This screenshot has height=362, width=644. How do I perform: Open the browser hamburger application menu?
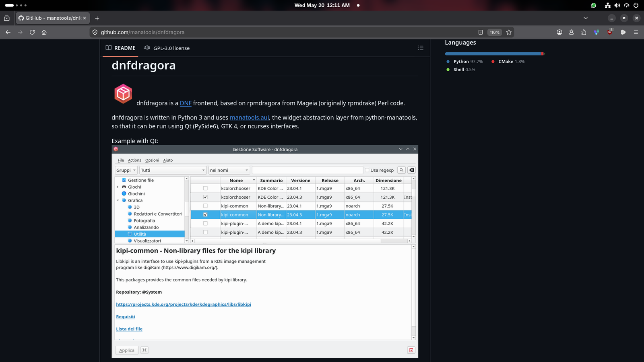pos(636,32)
